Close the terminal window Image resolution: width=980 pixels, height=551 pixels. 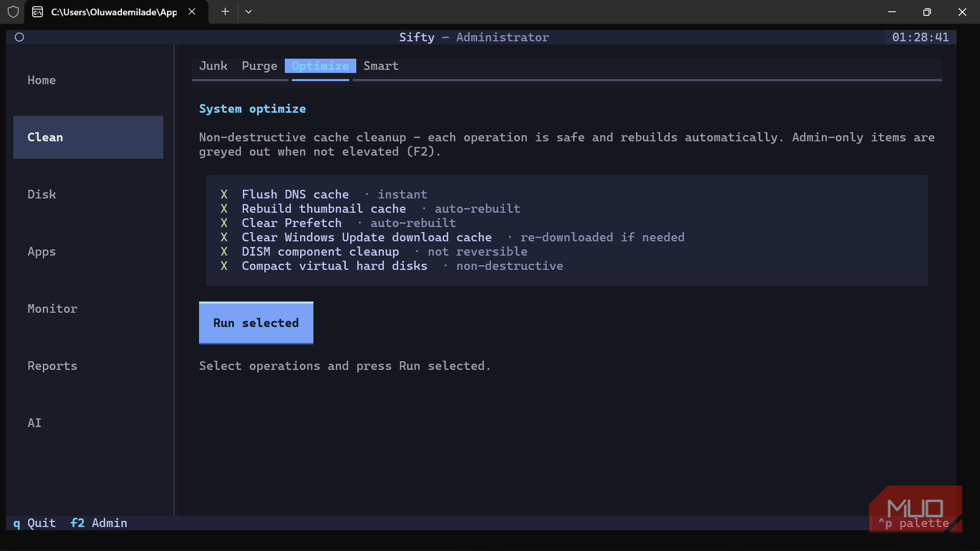click(962, 12)
